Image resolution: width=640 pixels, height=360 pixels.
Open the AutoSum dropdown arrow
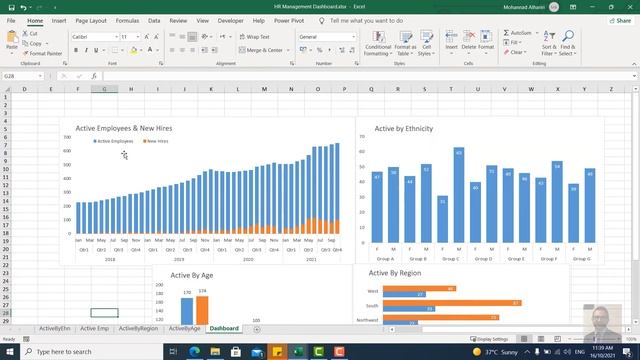coord(537,33)
